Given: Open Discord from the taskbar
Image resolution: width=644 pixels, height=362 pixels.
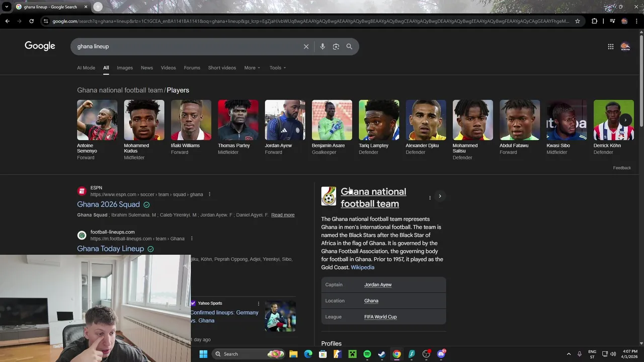Looking at the screenshot, I should (441, 354).
